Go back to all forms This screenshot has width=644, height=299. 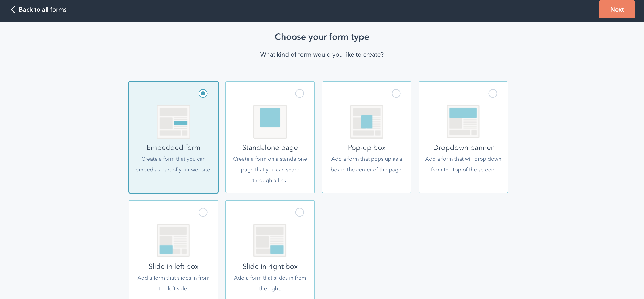click(39, 9)
